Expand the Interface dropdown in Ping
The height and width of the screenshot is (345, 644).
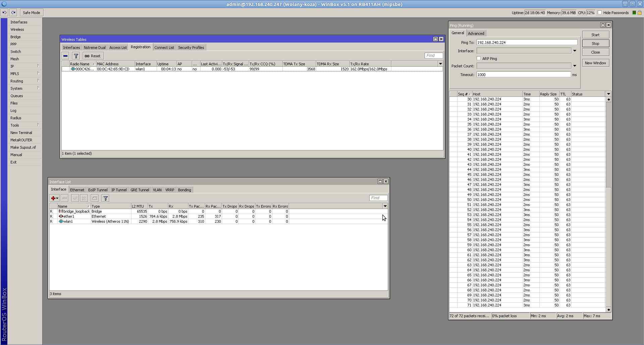pos(575,51)
